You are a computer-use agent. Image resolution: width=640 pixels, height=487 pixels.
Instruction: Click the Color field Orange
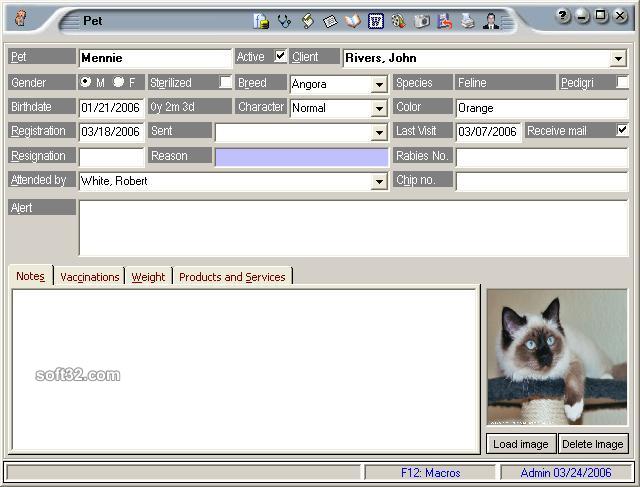pos(542,108)
